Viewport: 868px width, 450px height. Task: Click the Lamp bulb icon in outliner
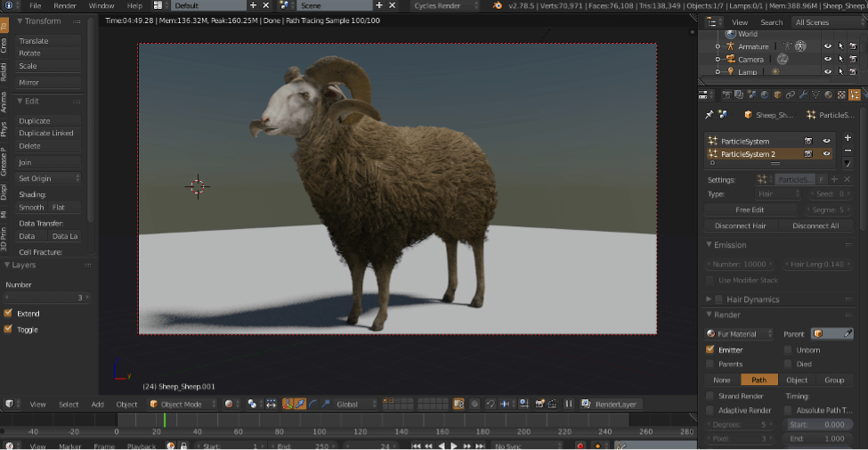click(x=730, y=71)
